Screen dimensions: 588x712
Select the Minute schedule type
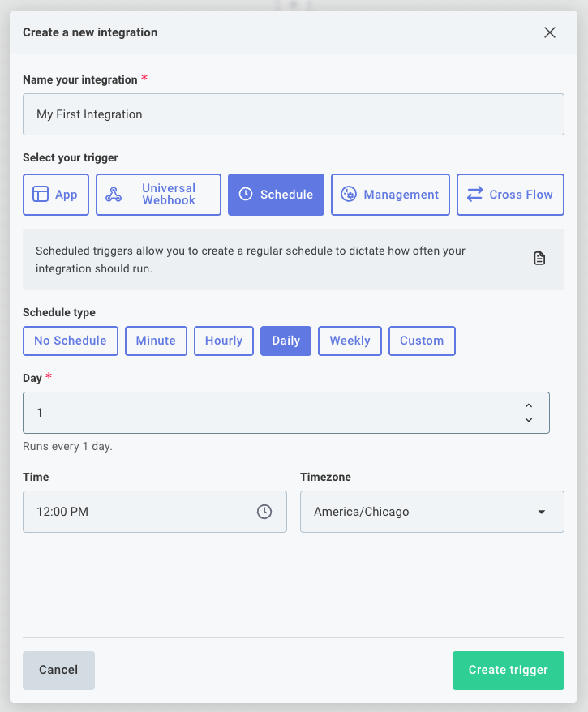[x=156, y=341]
